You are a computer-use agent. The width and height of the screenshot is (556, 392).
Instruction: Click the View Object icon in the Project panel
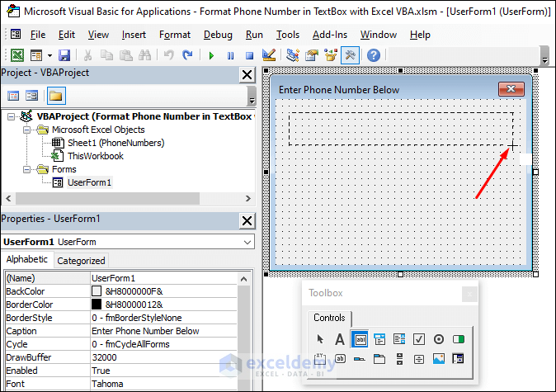click(x=31, y=96)
